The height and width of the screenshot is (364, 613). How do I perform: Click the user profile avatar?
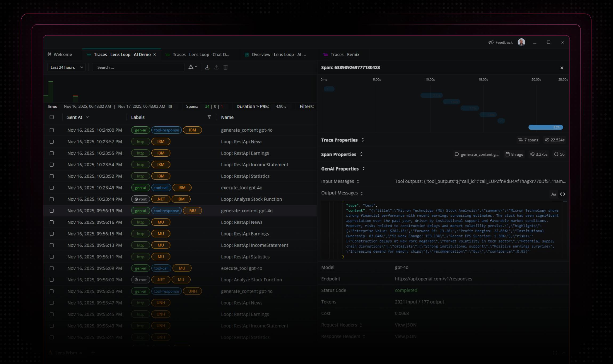(521, 42)
